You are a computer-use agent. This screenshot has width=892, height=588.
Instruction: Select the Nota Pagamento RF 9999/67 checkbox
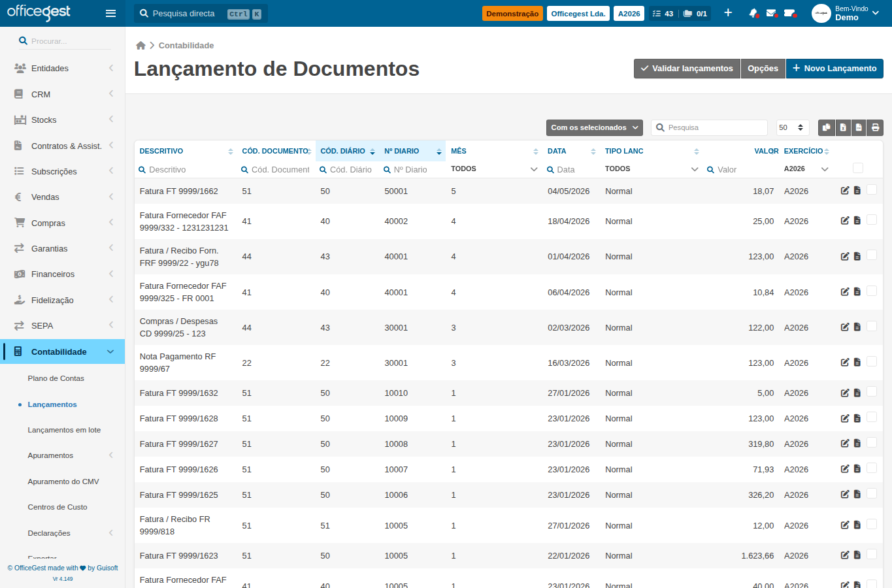click(872, 361)
